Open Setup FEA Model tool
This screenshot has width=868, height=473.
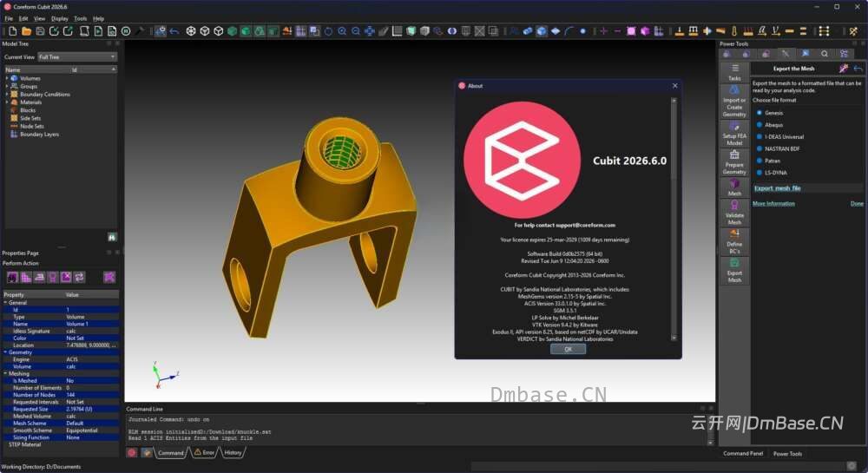[734, 134]
